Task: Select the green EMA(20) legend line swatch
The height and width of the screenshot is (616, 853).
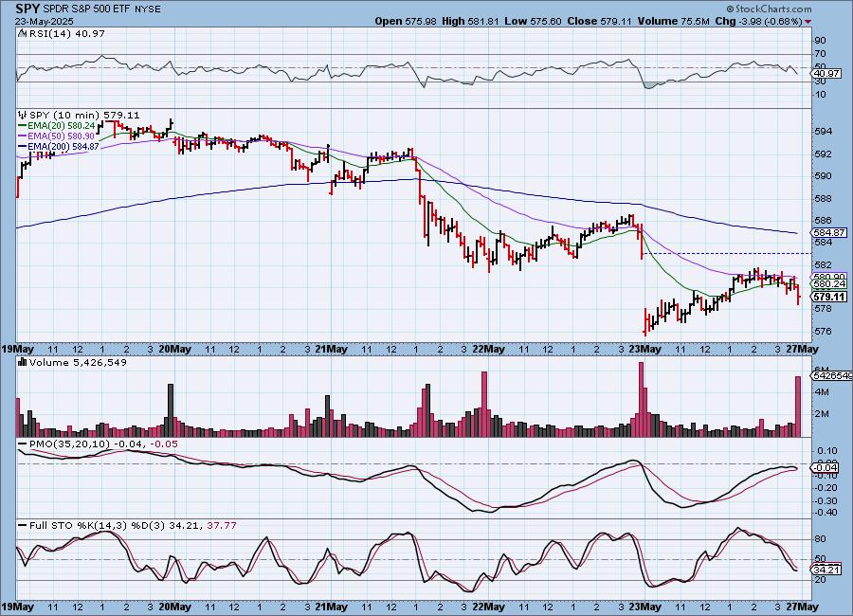Action: pyautogui.click(x=23, y=126)
